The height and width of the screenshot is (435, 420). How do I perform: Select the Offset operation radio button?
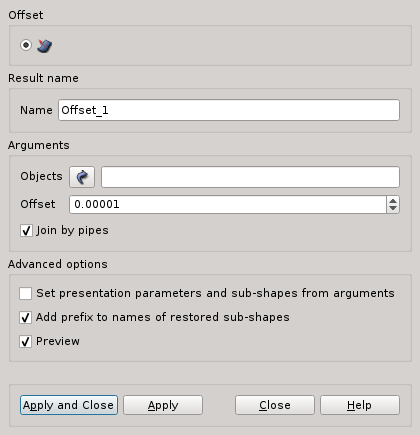(26, 45)
